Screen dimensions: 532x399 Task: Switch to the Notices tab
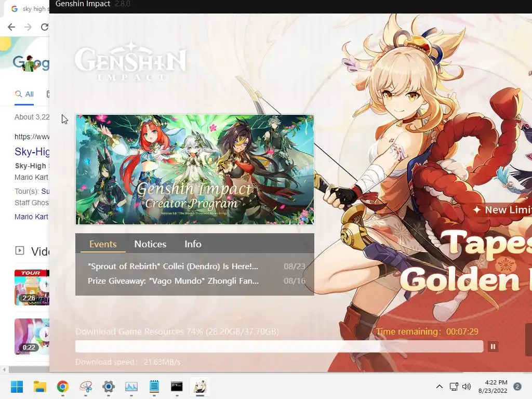coord(150,244)
